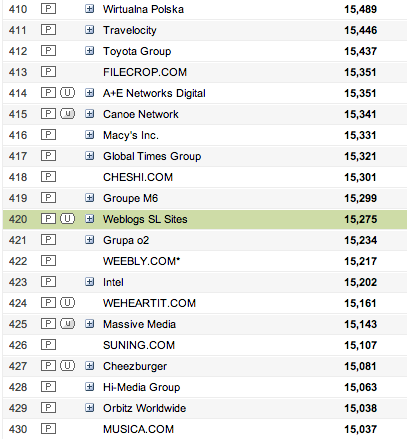This screenshot has width=407, height=439.
Task: Click the P icon for Cheezburger
Action: pyautogui.click(x=48, y=366)
